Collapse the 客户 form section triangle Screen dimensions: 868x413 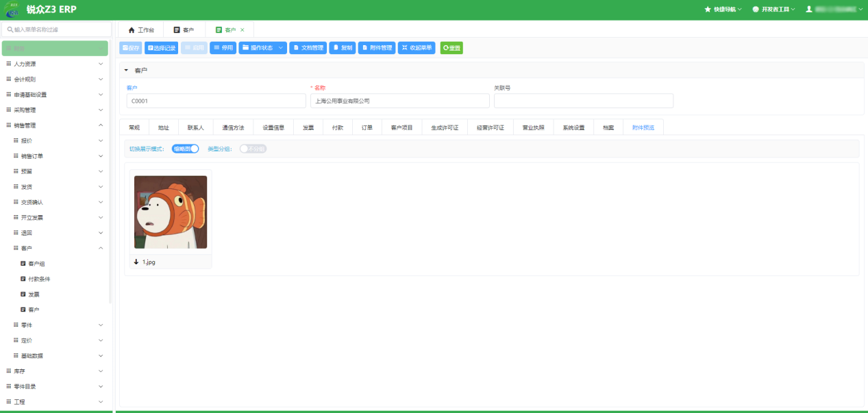coord(126,71)
